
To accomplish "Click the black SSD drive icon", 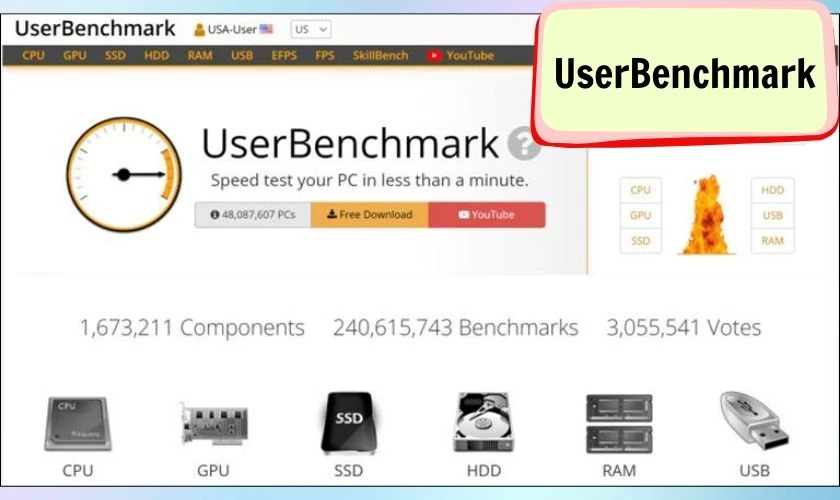I will [x=349, y=423].
